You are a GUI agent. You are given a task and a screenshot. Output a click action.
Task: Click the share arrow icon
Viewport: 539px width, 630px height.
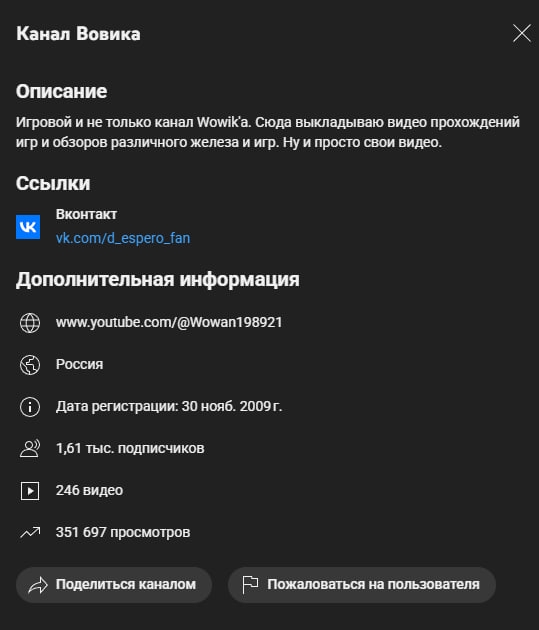pos(38,585)
